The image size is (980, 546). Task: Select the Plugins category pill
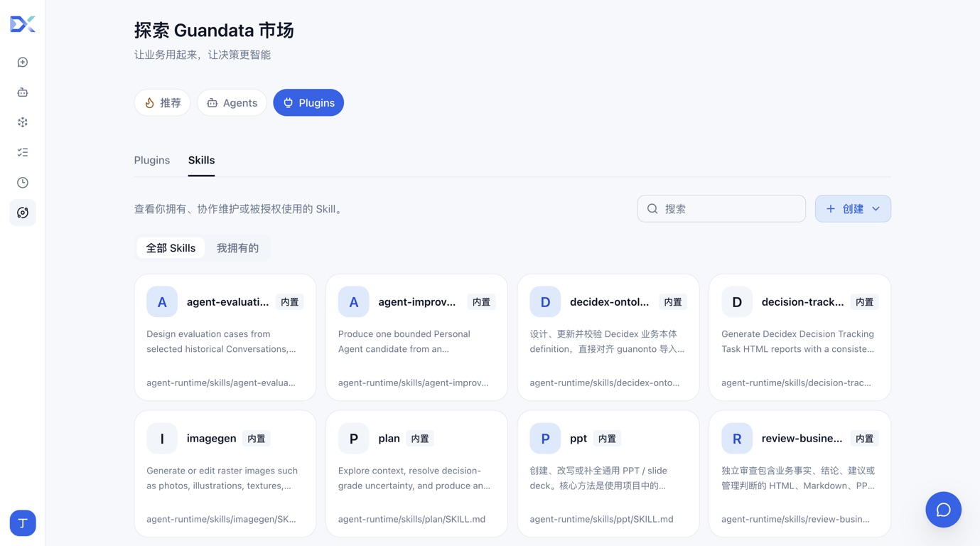(x=308, y=103)
